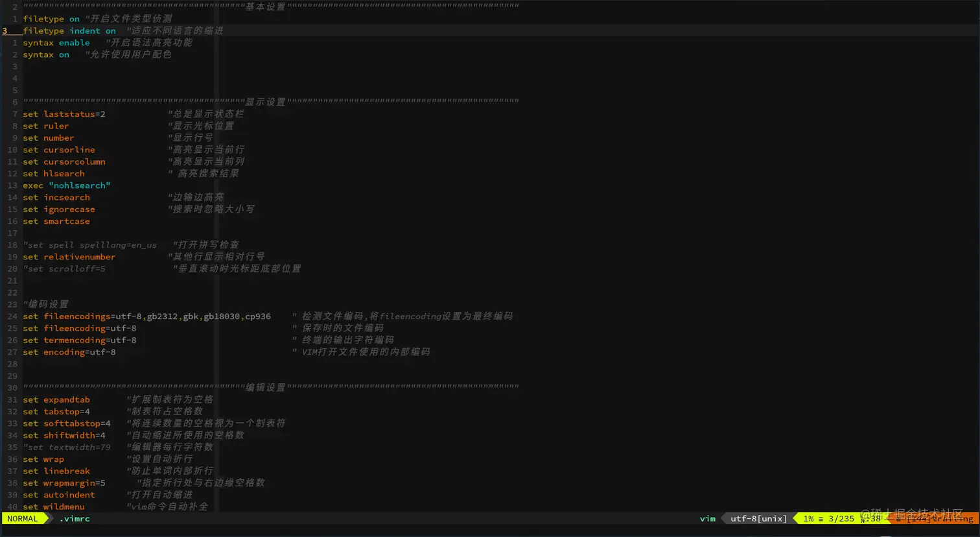Click the exec "nohlsearch" line
Image resolution: width=980 pixels, height=537 pixels.
pos(67,185)
